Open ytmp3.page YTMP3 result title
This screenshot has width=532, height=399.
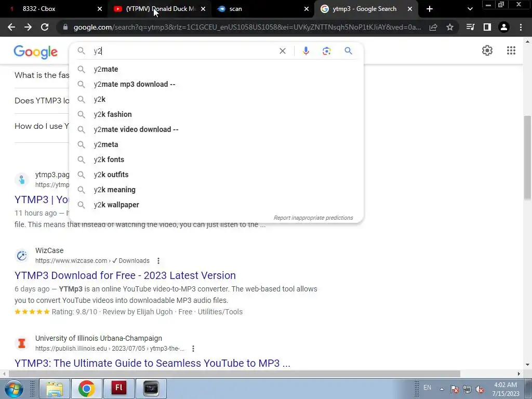tap(42, 199)
